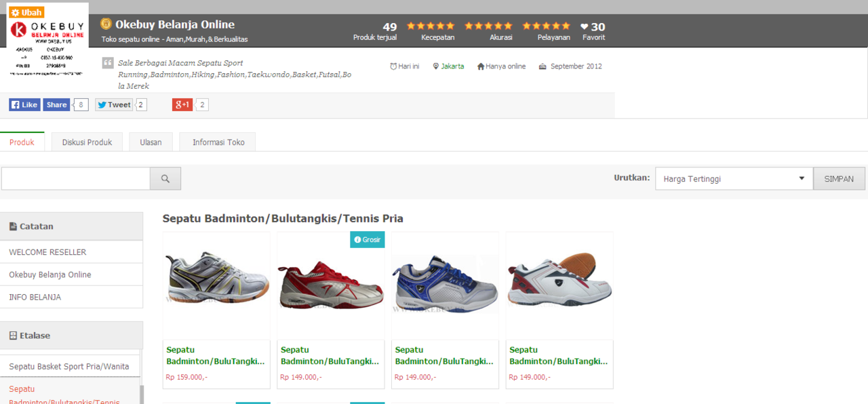
Task: Click the Grosir badge on red shoe
Action: [x=368, y=240]
